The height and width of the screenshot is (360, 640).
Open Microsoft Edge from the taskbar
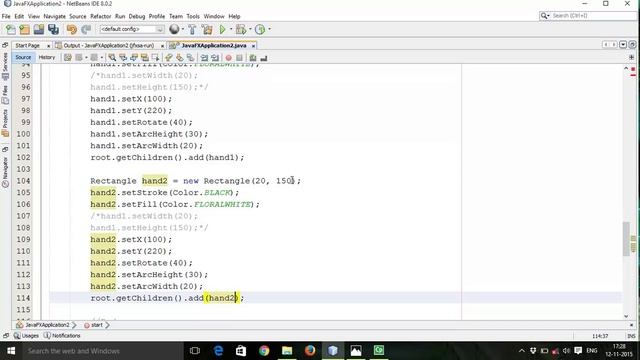point(218,351)
